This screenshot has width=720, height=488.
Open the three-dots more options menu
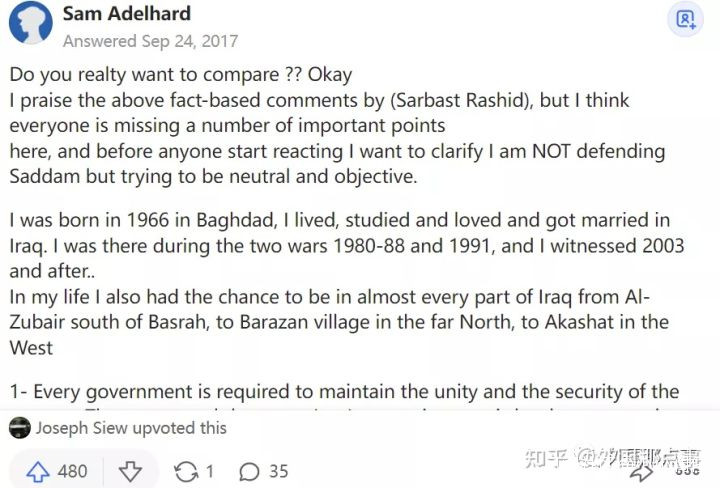(686, 471)
